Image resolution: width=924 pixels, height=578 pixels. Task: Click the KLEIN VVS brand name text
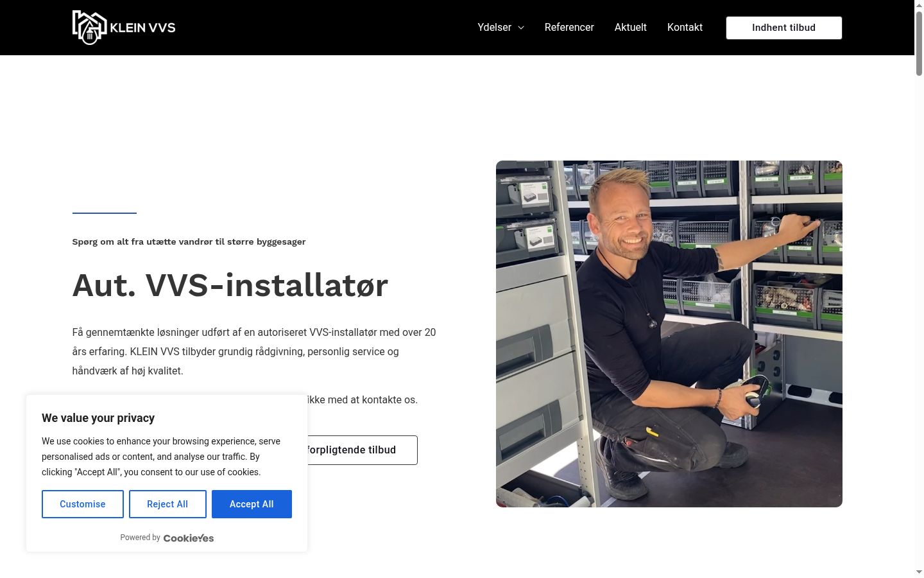[142, 28]
